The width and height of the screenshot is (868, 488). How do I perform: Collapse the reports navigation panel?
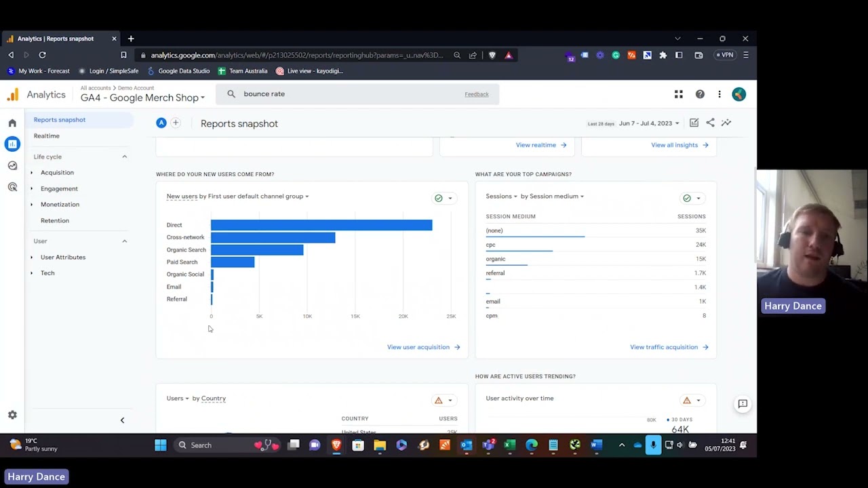pyautogui.click(x=122, y=420)
